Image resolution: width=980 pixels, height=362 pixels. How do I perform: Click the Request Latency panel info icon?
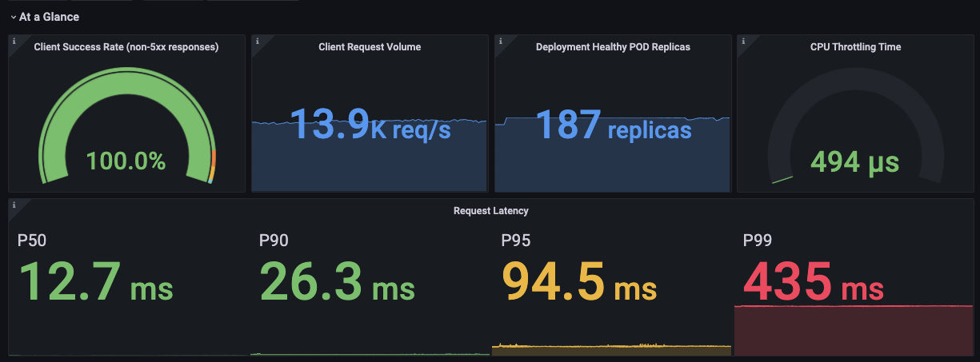pos(14,205)
